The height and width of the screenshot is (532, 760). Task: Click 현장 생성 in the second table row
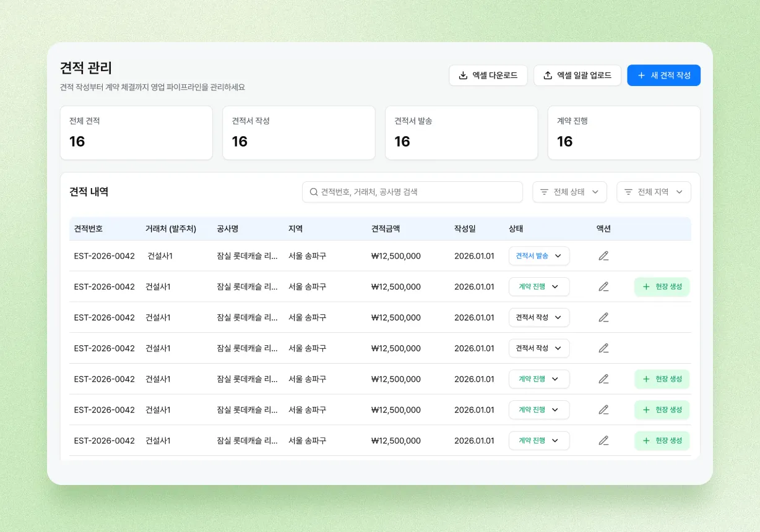(662, 286)
